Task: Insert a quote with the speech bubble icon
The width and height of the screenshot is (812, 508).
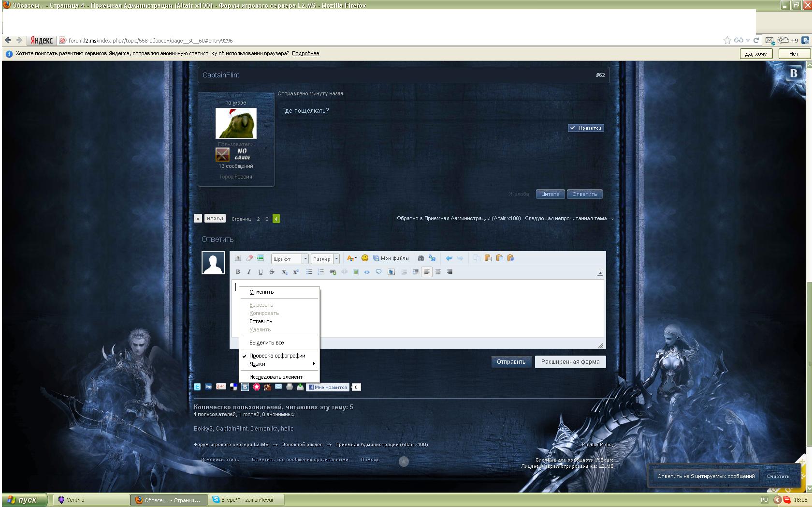Action: [378, 272]
